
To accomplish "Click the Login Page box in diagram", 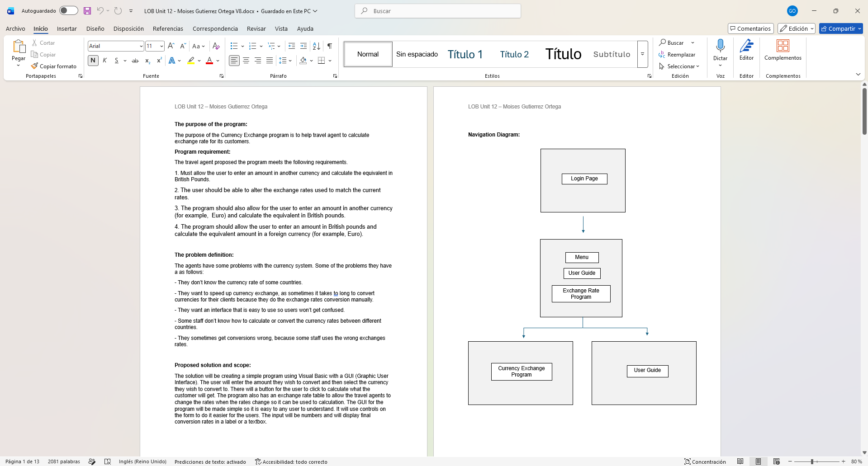I will point(584,179).
